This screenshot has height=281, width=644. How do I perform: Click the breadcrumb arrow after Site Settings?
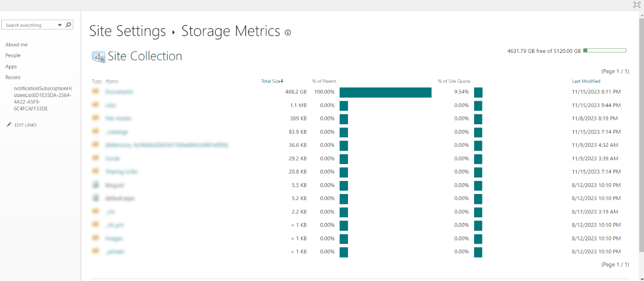[x=172, y=32]
